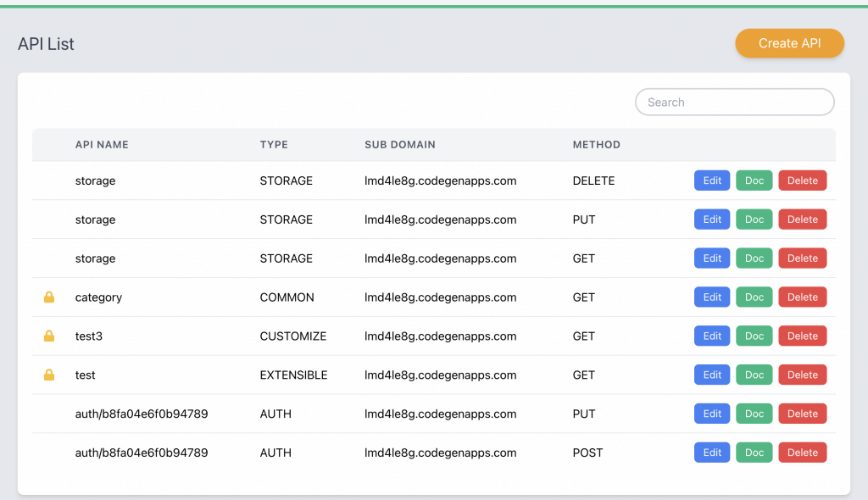This screenshot has width=868, height=500.
Task: Delete the storage GET API
Action: click(x=802, y=258)
